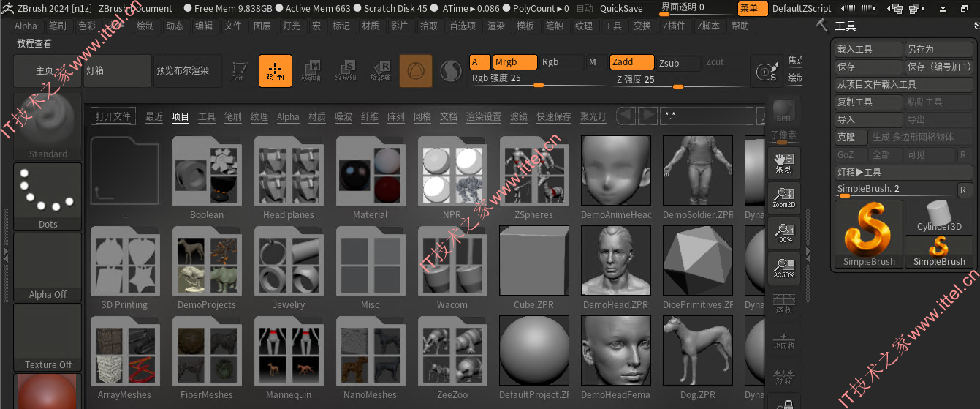Toggle the Mrgb mode button
This screenshot has width=980, height=409.
514,62
